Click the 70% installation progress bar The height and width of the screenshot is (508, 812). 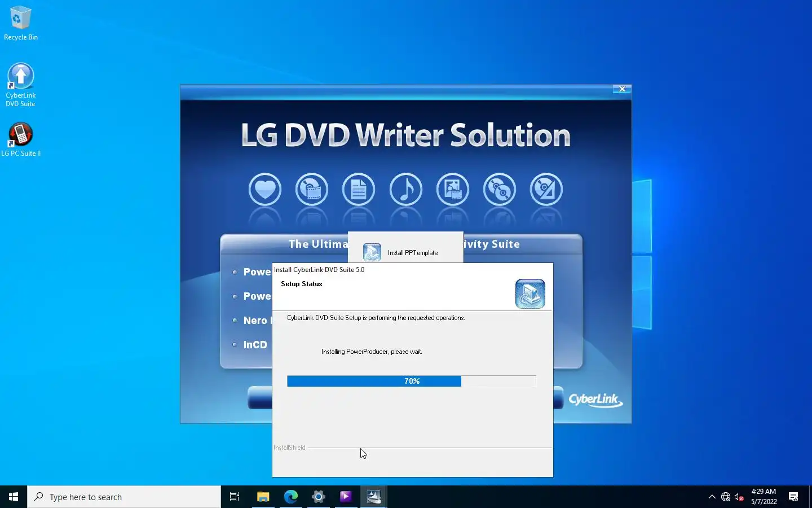pyautogui.click(x=412, y=382)
